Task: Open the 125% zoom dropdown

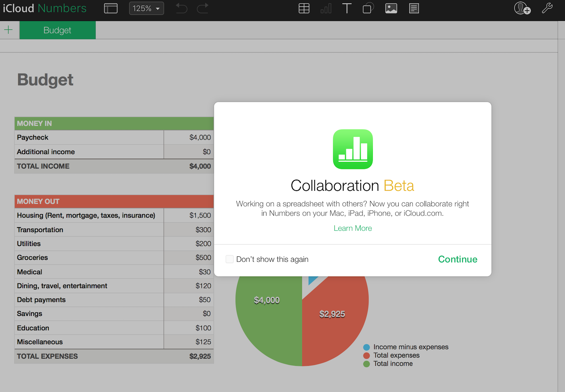Action: [x=146, y=8]
